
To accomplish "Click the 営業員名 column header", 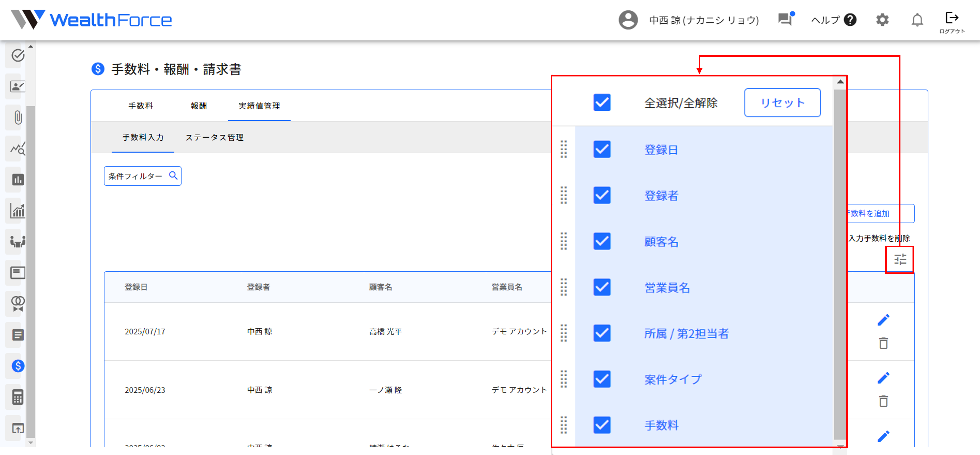I will 507,287.
